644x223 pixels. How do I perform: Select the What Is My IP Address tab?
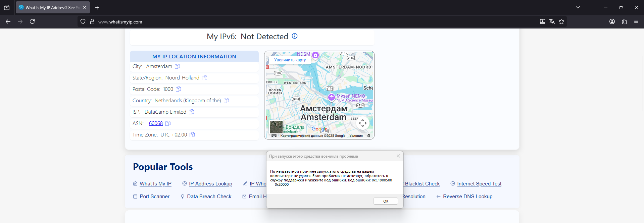coord(53,7)
